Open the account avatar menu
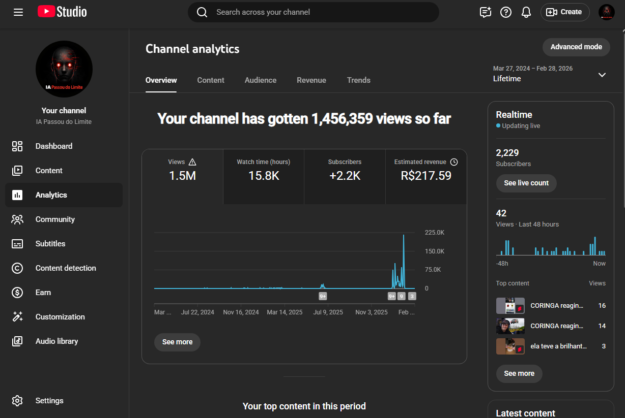The height and width of the screenshot is (418, 625). (606, 12)
